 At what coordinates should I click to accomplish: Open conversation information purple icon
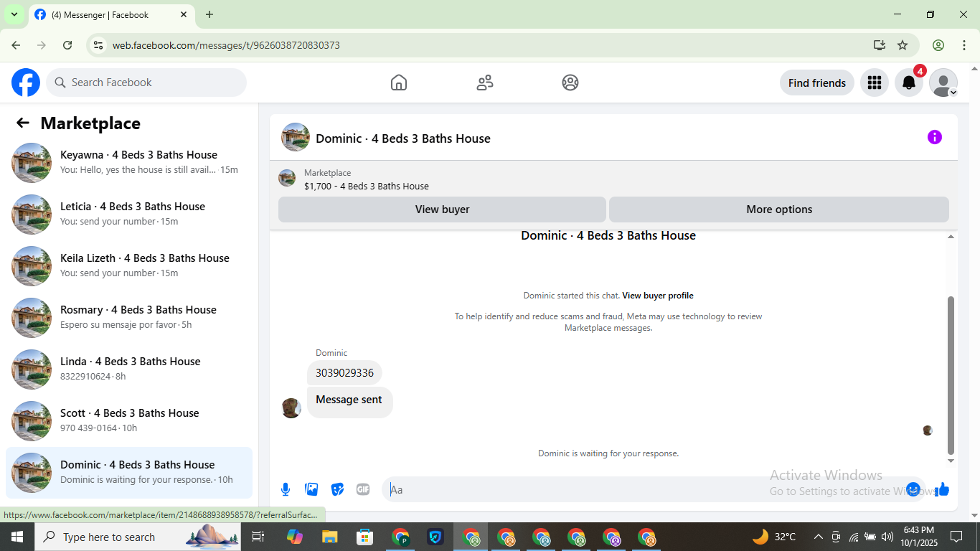coord(934,137)
